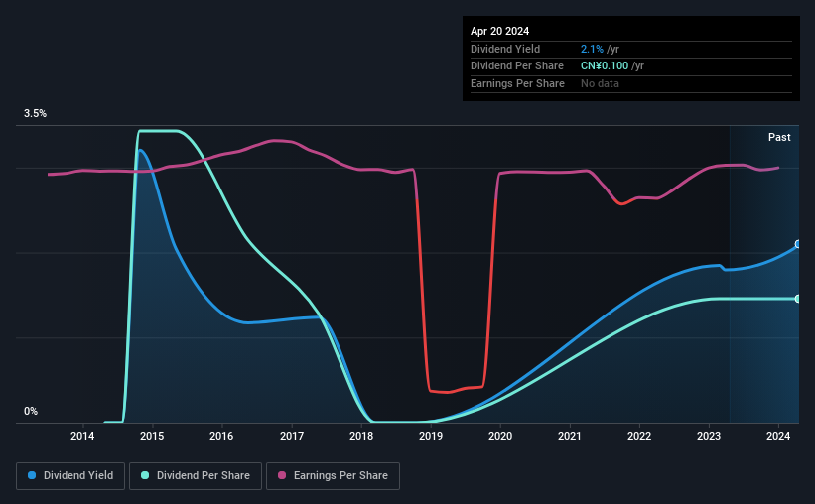
Task: Click the 2023 x-axis label
Action: 709,436
